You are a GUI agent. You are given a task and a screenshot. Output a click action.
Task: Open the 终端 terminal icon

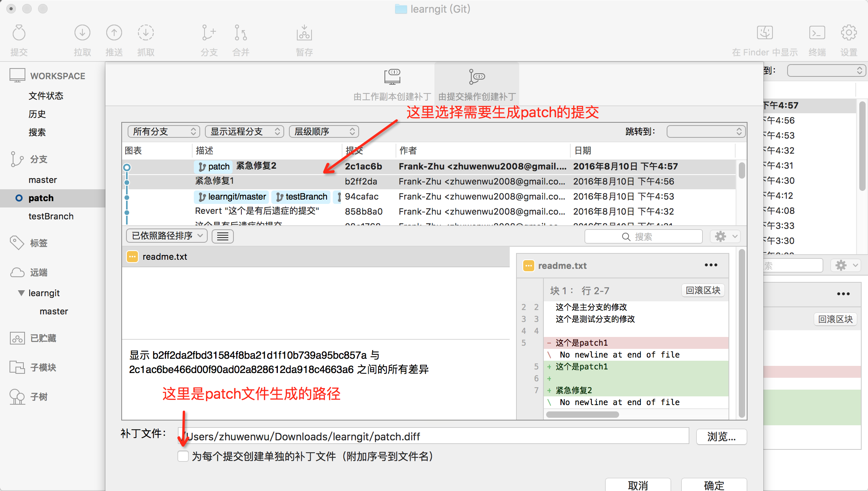click(817, 33)
